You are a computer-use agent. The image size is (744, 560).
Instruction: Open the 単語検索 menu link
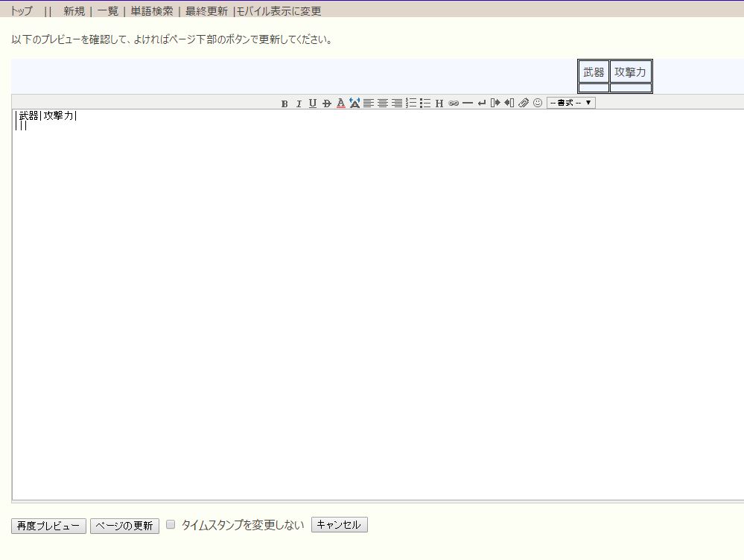tap(152, 11)
